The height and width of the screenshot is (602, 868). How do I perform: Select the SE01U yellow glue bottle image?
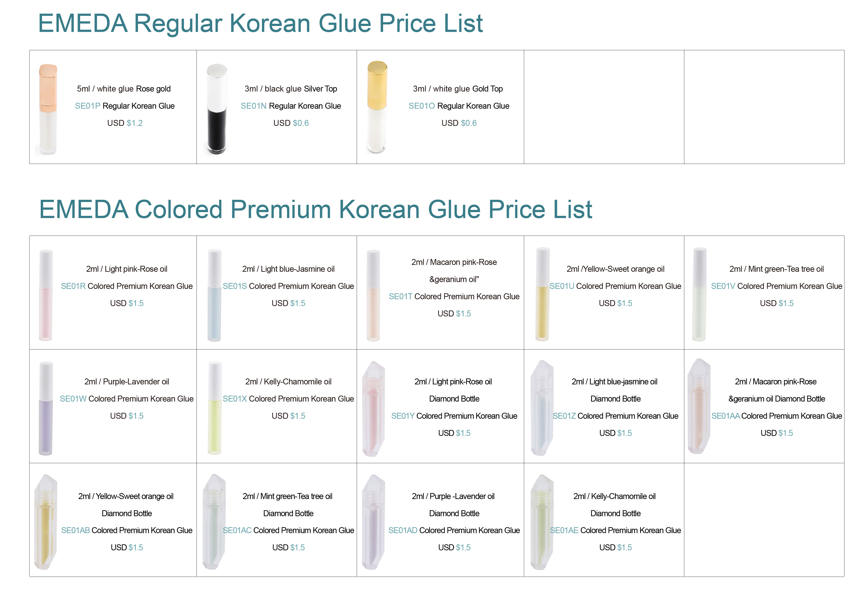542,294
